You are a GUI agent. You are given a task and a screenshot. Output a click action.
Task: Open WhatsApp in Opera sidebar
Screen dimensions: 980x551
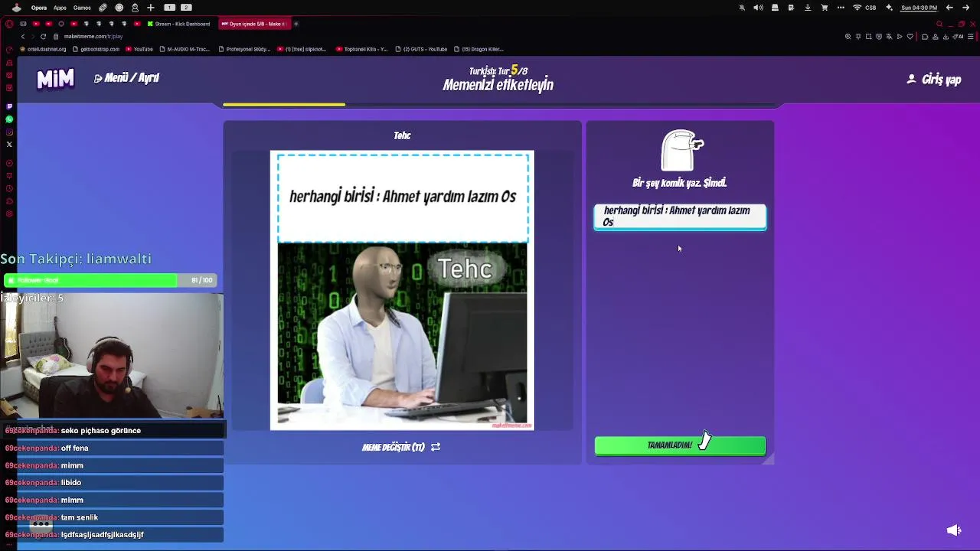pyautogui.click(x=9, y=119)
